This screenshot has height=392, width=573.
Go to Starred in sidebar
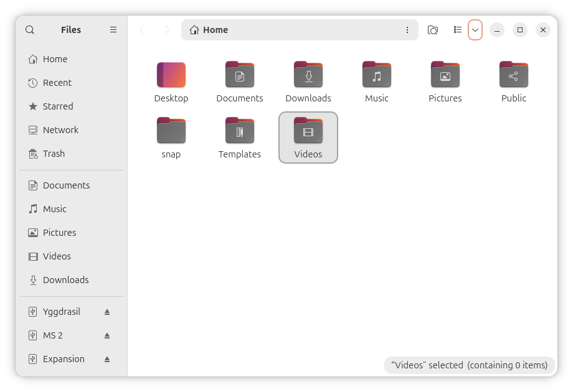(x=57, y=106)
